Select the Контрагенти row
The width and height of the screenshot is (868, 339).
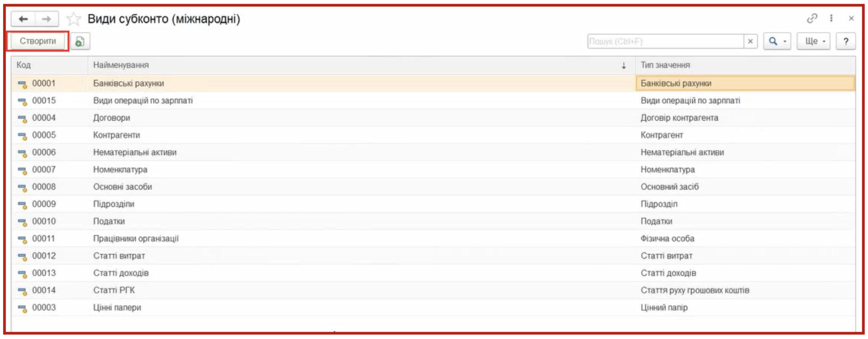[433, 135]
